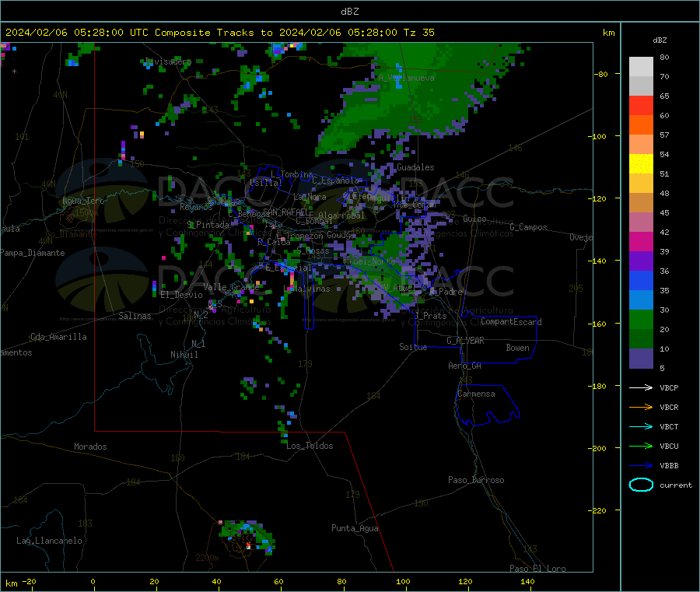Click the yellow 51 dBZ color swatch
Viewport: 700px width, 592px height.
(x=641, y=164)
